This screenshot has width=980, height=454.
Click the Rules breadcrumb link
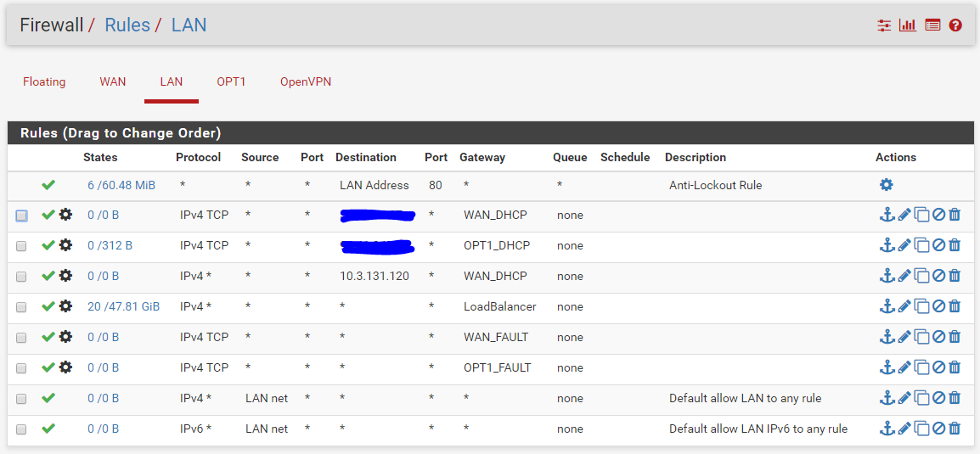click(127, 25)
